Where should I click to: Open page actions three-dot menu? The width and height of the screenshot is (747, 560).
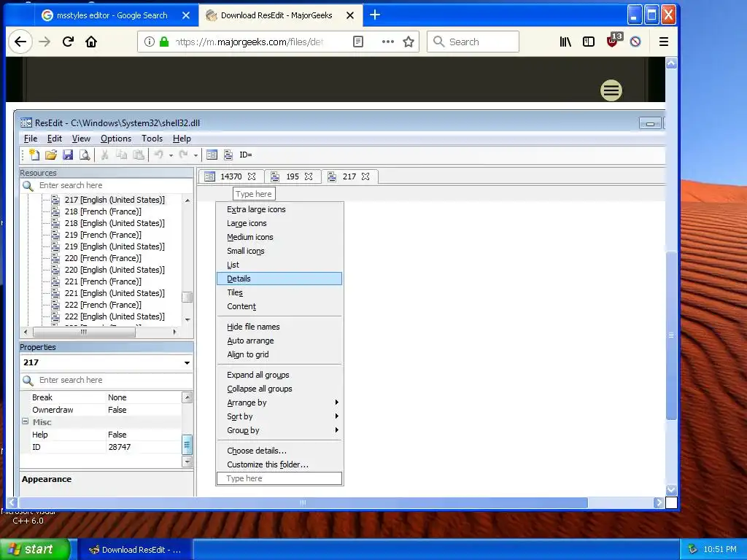388,42
